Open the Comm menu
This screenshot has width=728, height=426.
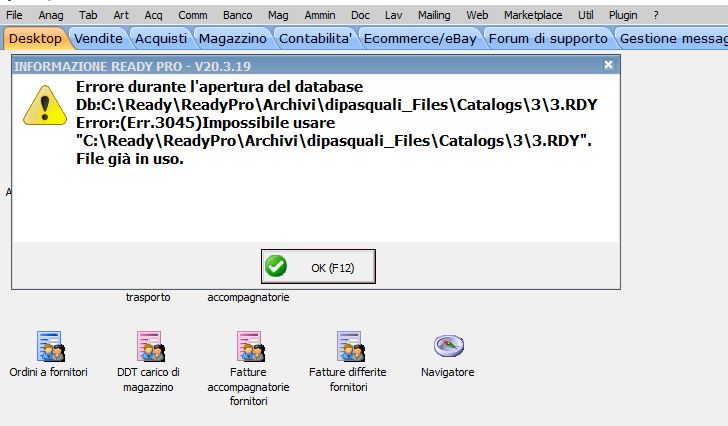click(x=193, y=15)
